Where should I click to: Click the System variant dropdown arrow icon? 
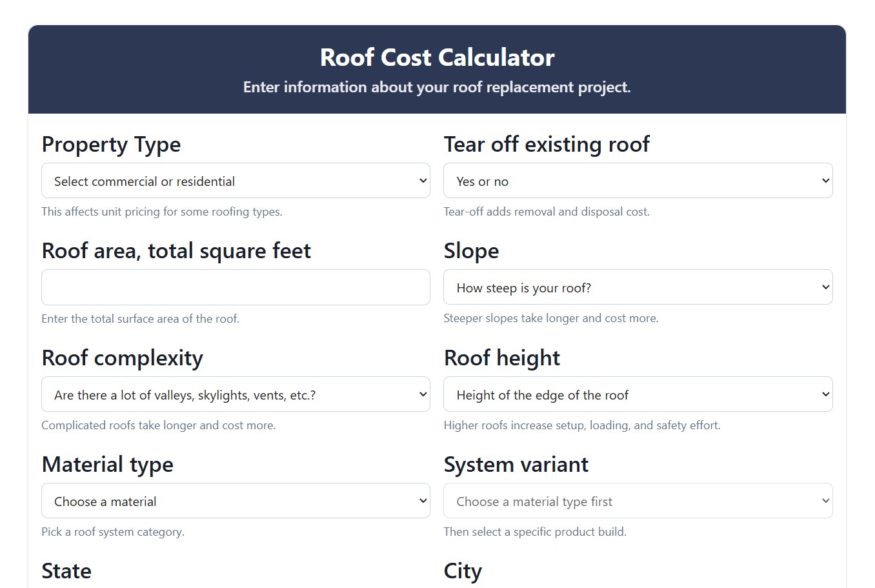click(x=825, y=500)
